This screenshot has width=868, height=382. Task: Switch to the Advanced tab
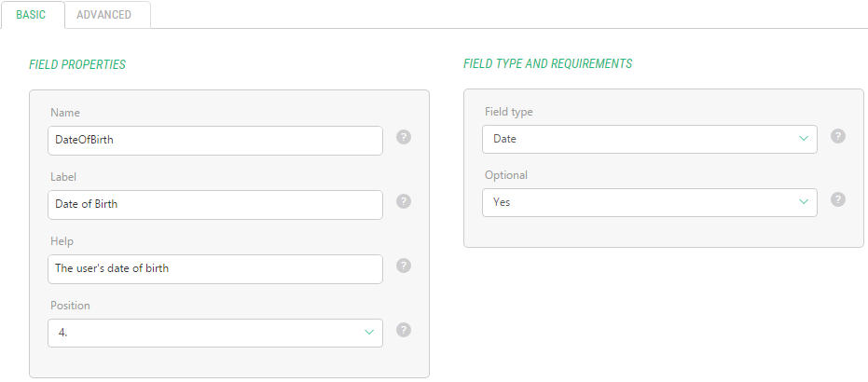coord(103,15)
